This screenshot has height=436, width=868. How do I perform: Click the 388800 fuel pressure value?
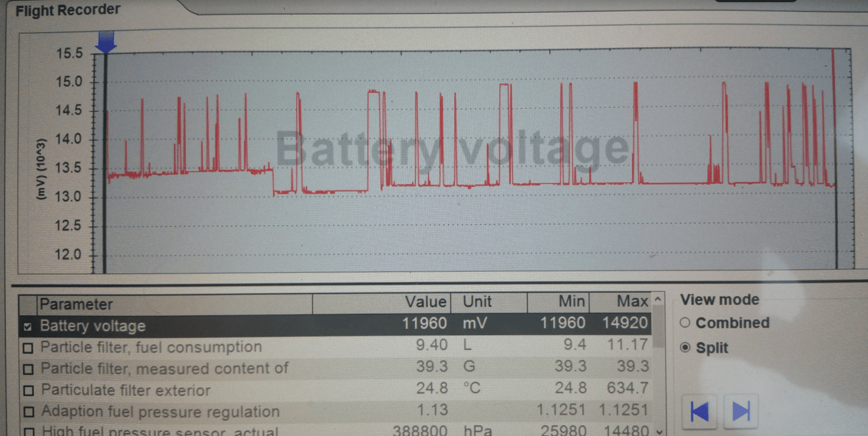point(420,430)
